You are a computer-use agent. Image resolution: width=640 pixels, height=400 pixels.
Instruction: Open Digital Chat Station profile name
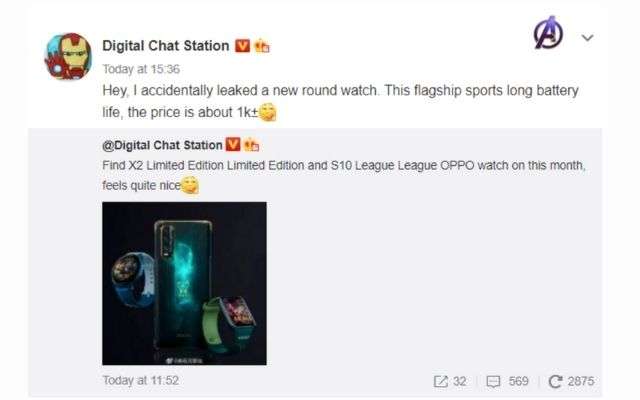coord(166,46)
